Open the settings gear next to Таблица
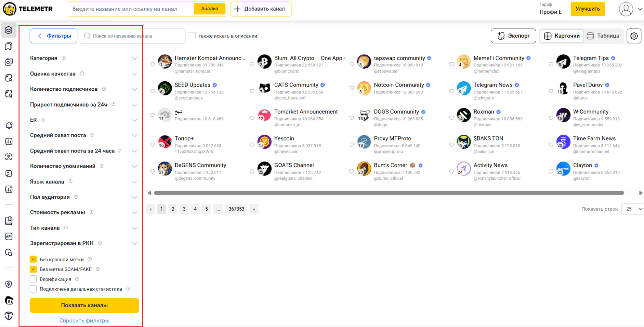The image size is (644, 327). 634,36
